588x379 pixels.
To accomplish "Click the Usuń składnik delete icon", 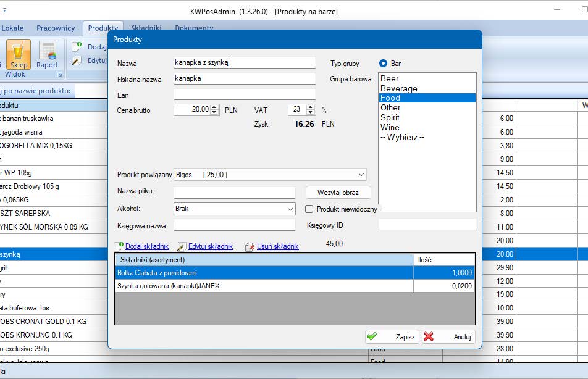I will tap(250, 246).
